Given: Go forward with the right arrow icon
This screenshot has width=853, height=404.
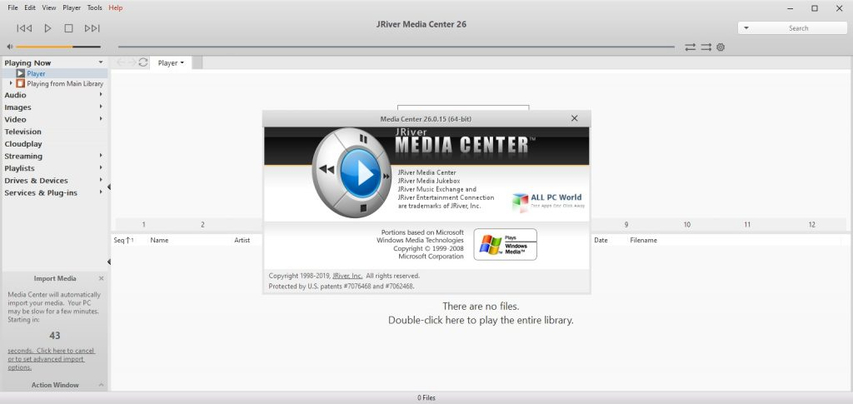Looking at the screenshot, I should click(x=132, y=63).
